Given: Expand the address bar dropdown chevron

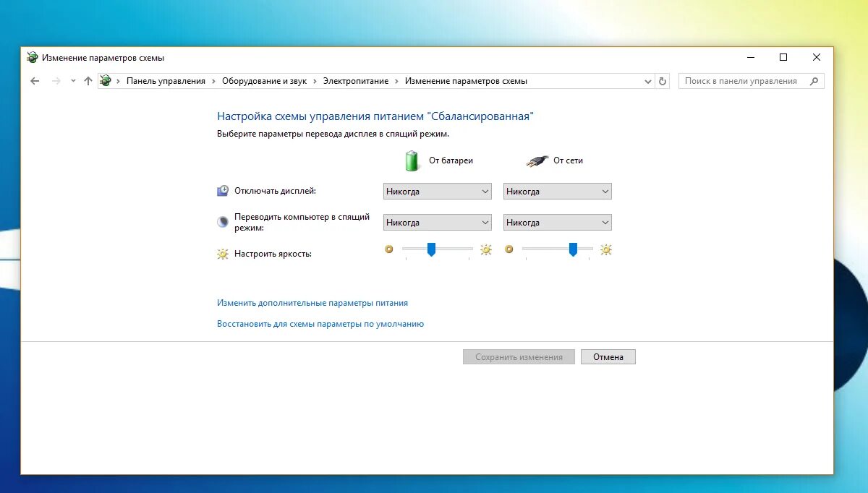Looking at the screenshot, I should tap(648, 81).
